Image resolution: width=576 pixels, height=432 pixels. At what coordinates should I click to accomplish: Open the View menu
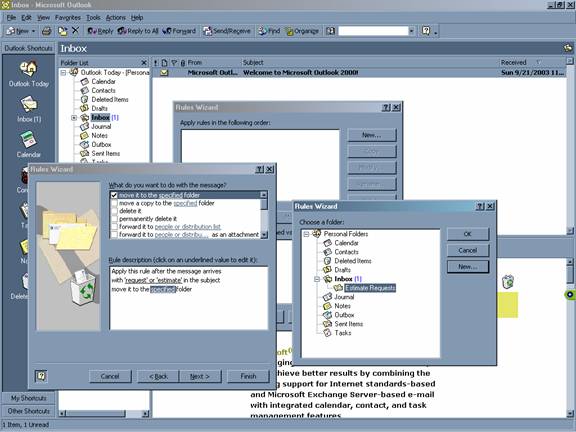(43, 17)
